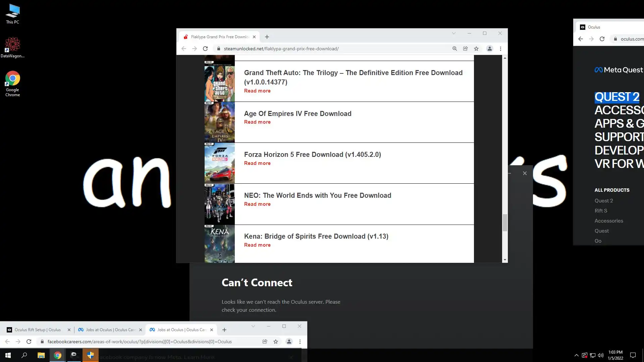Viewport: 644px width, 362px height.
Task: Open new tab in steamunlocked window
Action: 267,37
